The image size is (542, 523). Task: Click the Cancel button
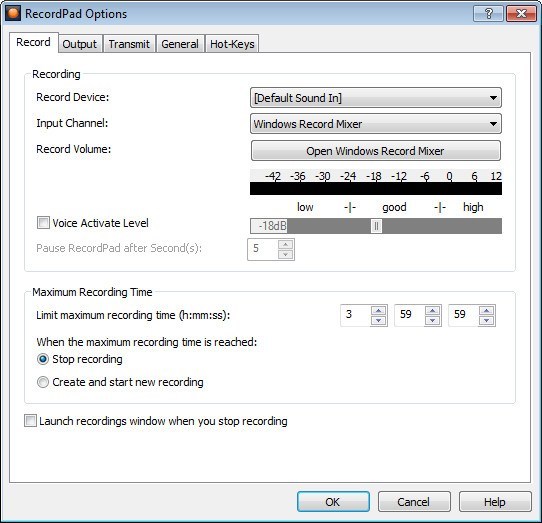(414, 502)
